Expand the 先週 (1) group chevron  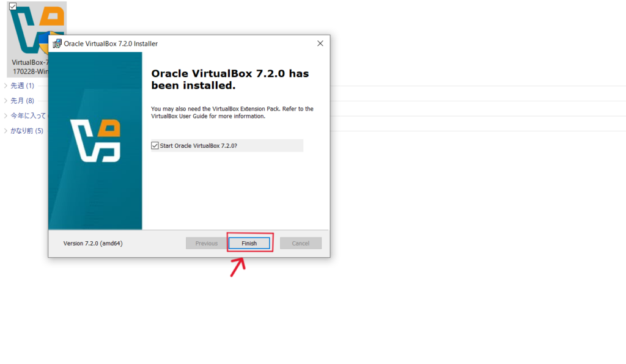6,86
